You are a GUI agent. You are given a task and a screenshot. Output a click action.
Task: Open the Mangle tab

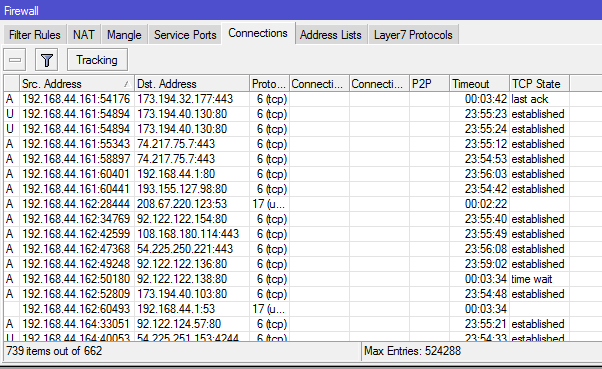tap(124, 35)
